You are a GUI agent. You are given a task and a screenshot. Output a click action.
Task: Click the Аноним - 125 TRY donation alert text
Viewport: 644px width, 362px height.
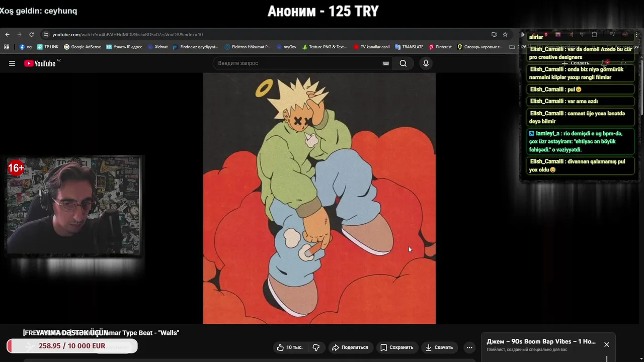pyautogui.click(x=323, y=11)
